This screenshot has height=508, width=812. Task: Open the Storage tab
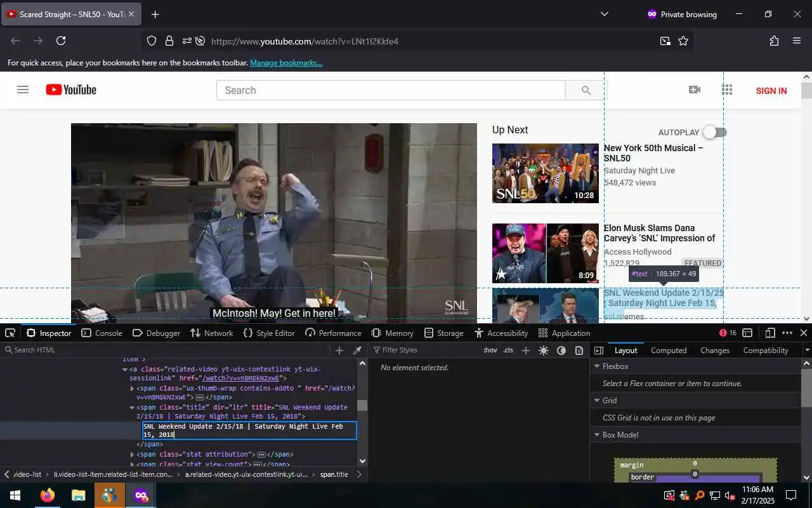[x=443, y=333]
